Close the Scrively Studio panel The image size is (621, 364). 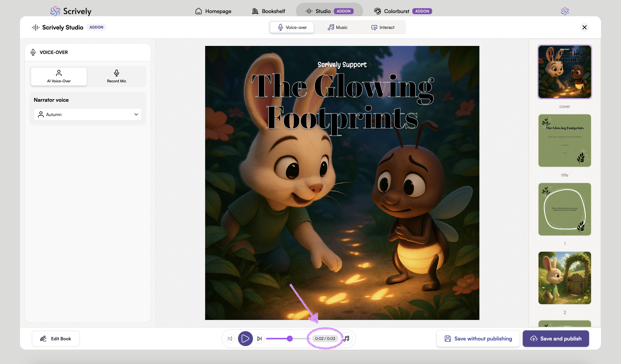[x=584, y=27]
